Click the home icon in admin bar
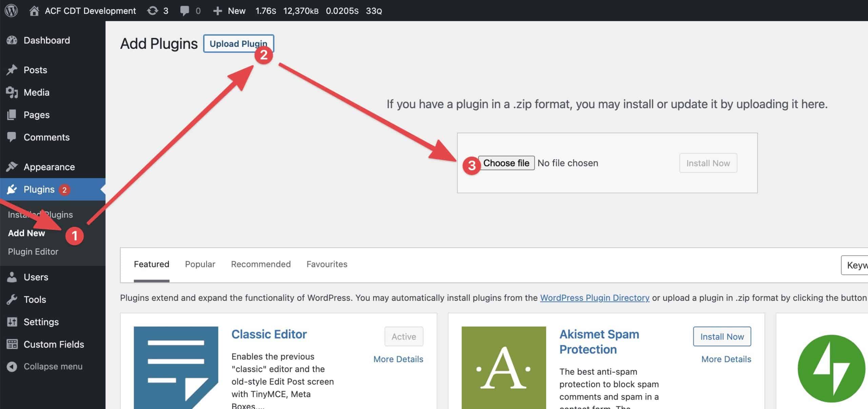Viewport: 868px width, 409px height. pyautogui.click(x=34, y=11)
